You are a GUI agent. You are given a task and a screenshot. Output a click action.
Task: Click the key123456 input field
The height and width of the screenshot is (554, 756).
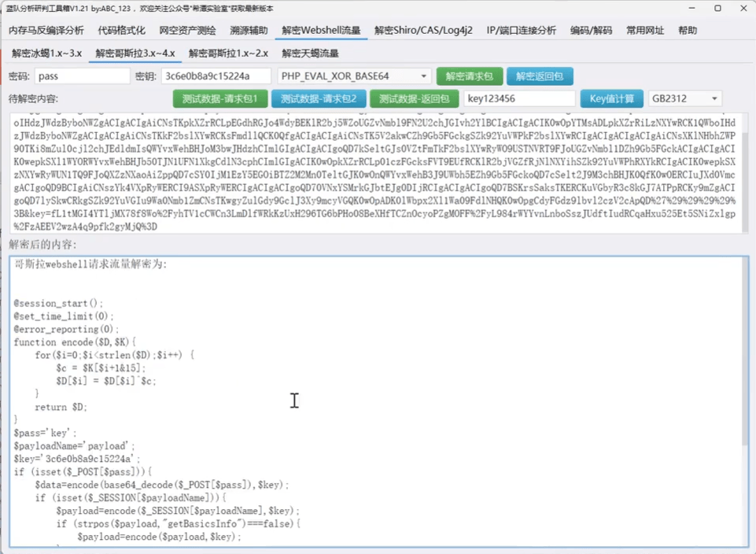[x=519, y=99]
